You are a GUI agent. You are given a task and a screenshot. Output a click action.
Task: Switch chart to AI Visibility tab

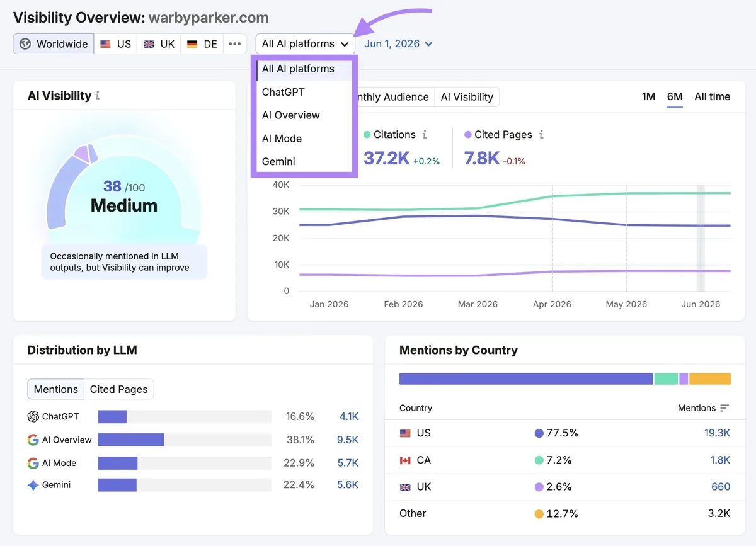coord(467,97)
